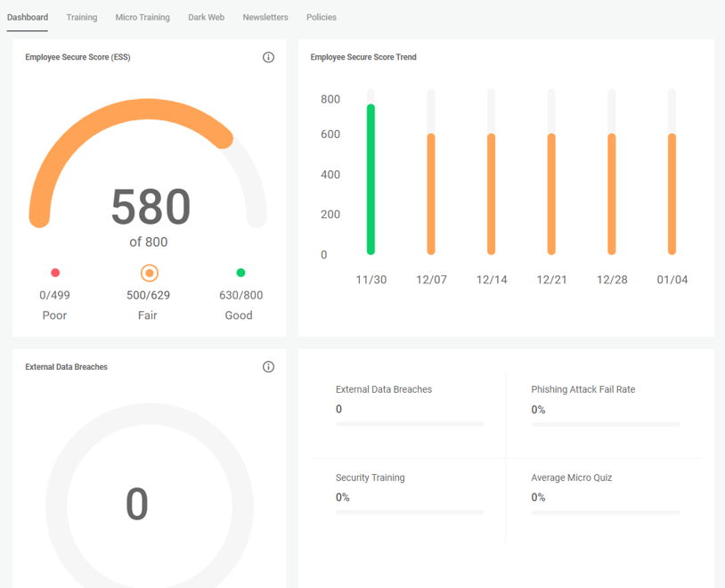Click the Security Training progress bar
This screenshot has height=588, width=725.
[x=410, y=512]
